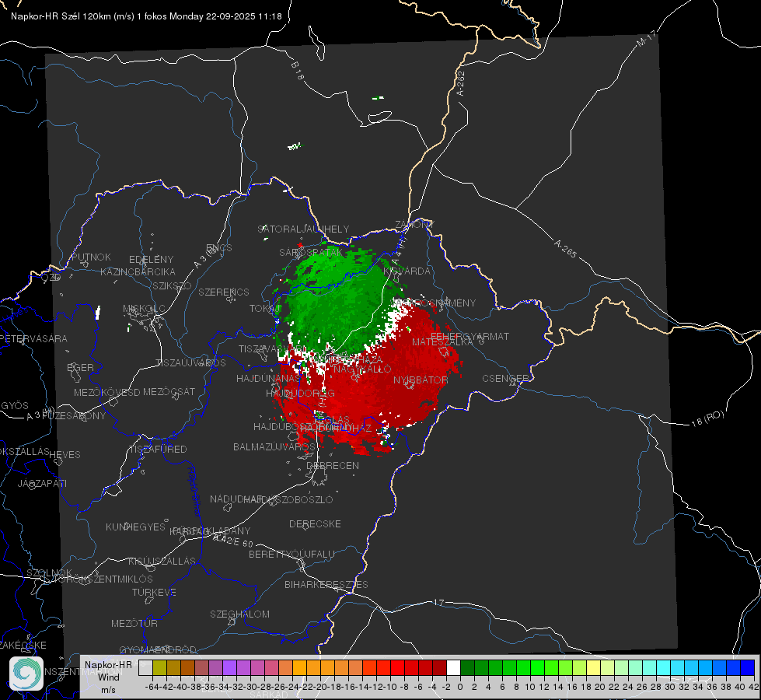Click the blue Hajdú-Bihar county label
Image resolution: width=761 pixels, height=700 pixels.
pyautogui.click(x=194, y=491)
